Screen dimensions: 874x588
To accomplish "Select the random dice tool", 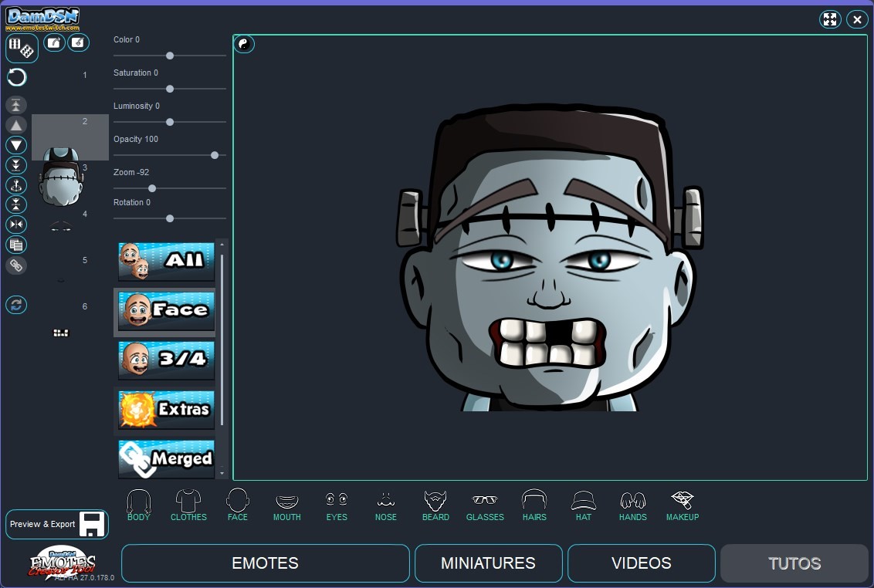I will point(28,49).
